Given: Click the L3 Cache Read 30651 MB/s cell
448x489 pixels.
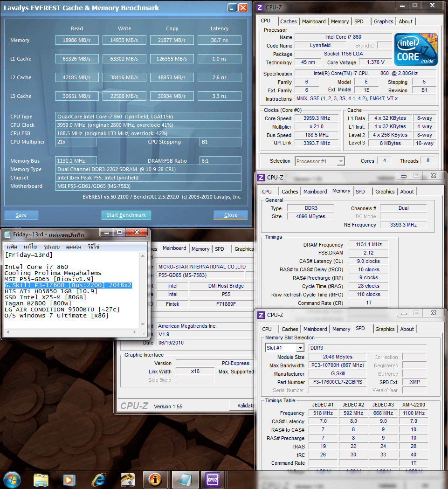Looking at the screenshot, I should click(x=77, y=96).
